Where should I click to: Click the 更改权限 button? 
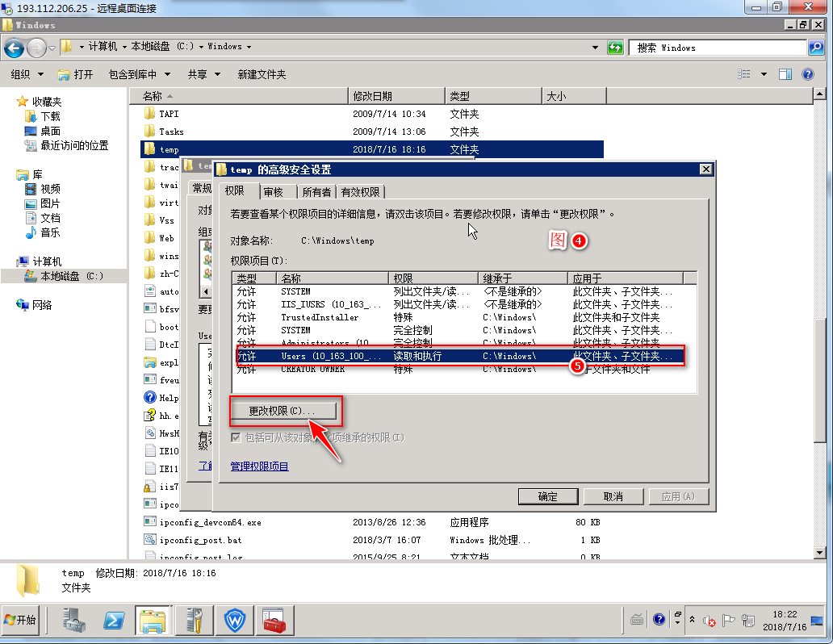click(x=283, y=411)
